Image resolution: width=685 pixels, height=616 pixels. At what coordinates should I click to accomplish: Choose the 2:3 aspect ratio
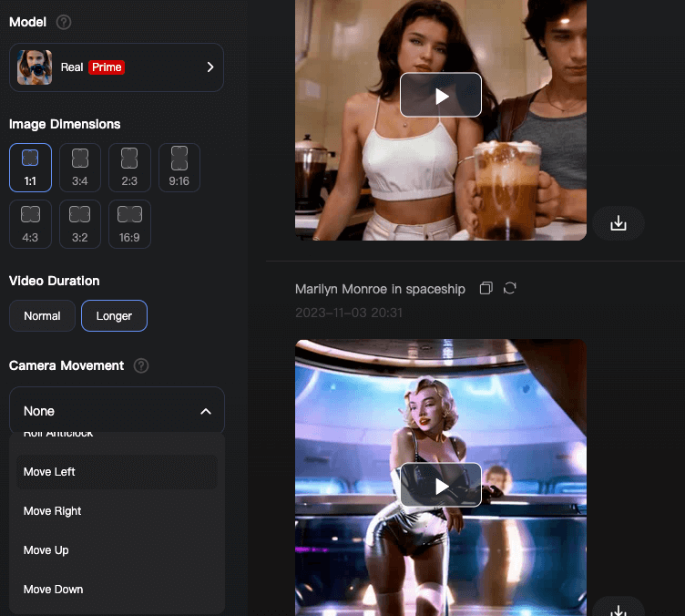129,168
